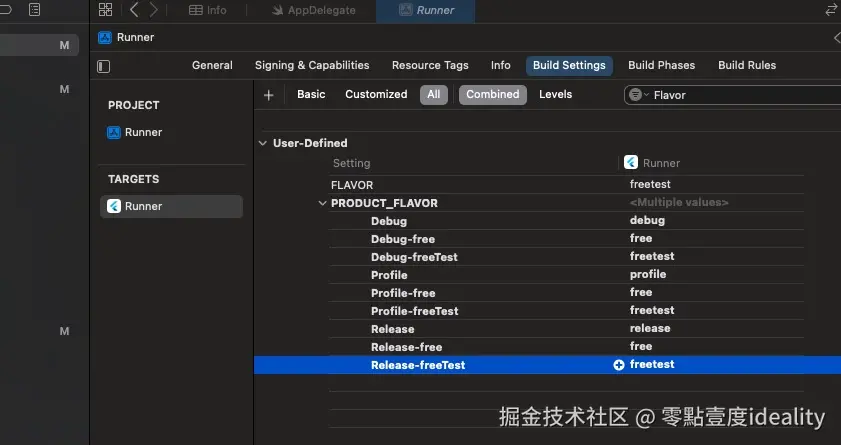Viewport: 841px width, 445px height.
Task: Open the General tab
Action: (x=212, y=65)
